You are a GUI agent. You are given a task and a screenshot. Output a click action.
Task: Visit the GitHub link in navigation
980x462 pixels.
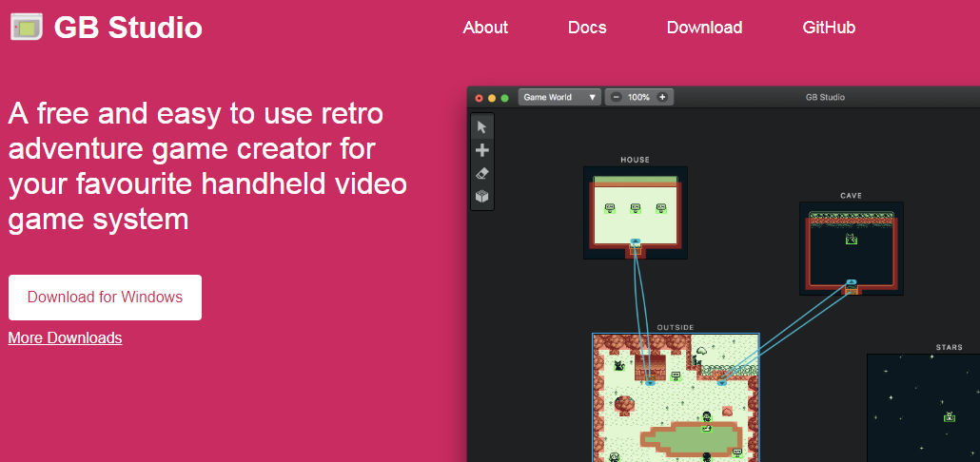pos(829,28)
